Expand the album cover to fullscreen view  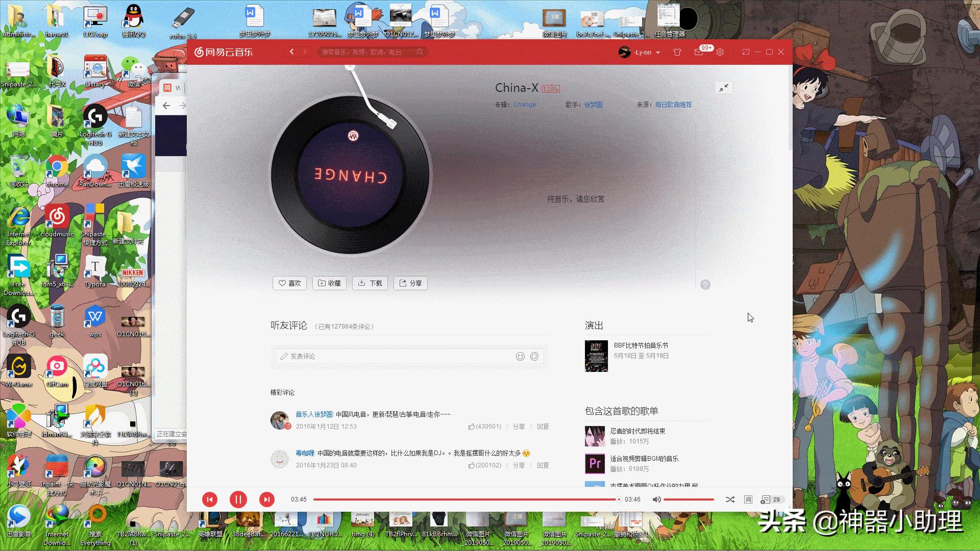724,88
